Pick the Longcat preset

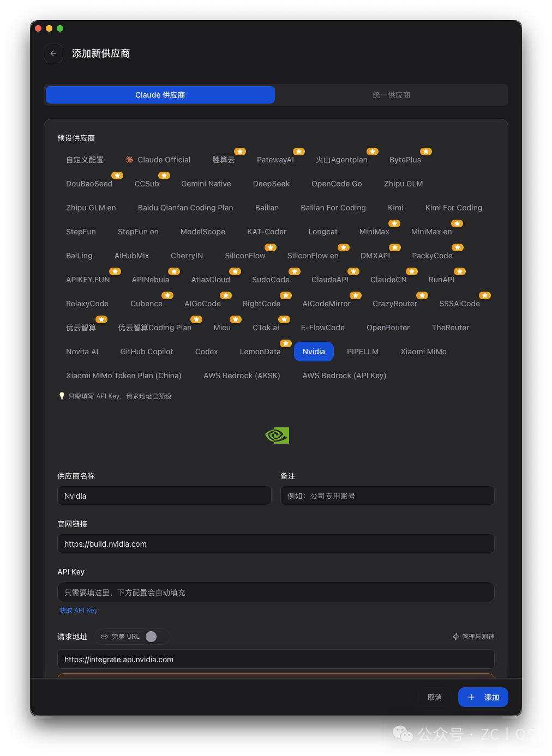click(323, 232)
